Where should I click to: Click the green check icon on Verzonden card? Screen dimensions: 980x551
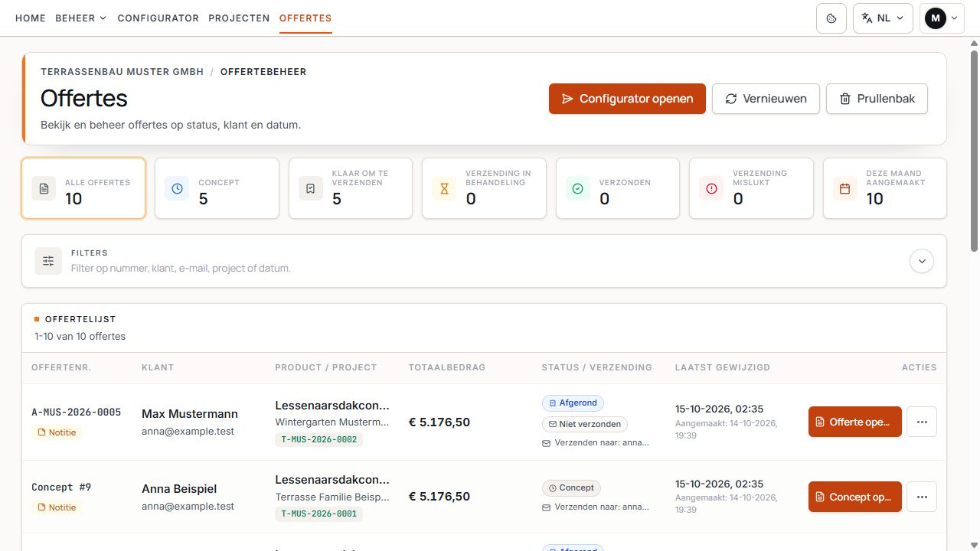click(x=578, y=188)
